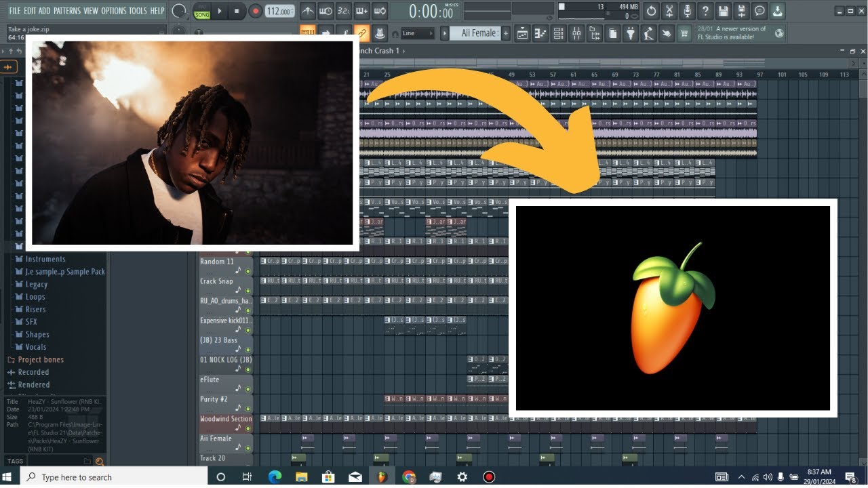
Task: Toggle the link/multilink chain icon
Action: pos(361,33)
